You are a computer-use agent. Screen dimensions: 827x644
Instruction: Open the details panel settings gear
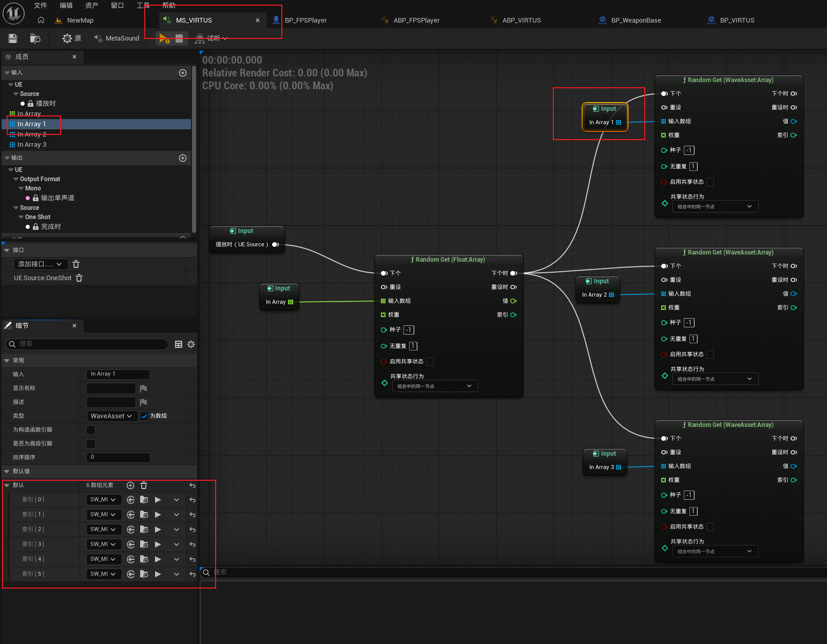(191, 344)
